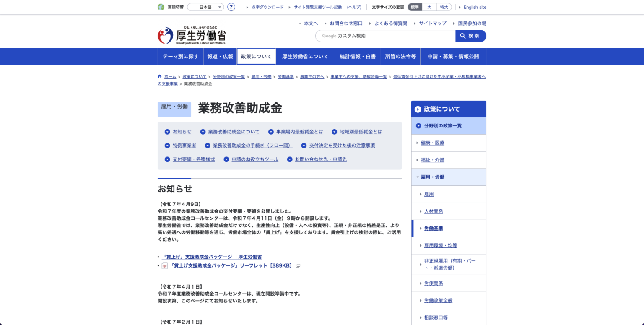This screenshot has height=325, width=644.
Task: Switch text size to 大
Action: coord(428,7)
